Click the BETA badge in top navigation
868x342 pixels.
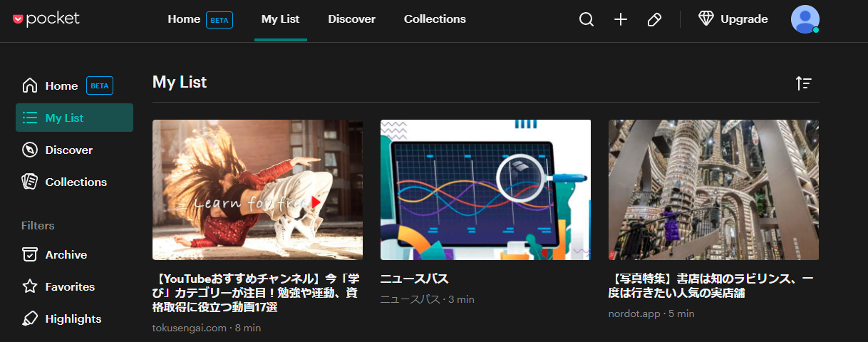tap(219, 20)
